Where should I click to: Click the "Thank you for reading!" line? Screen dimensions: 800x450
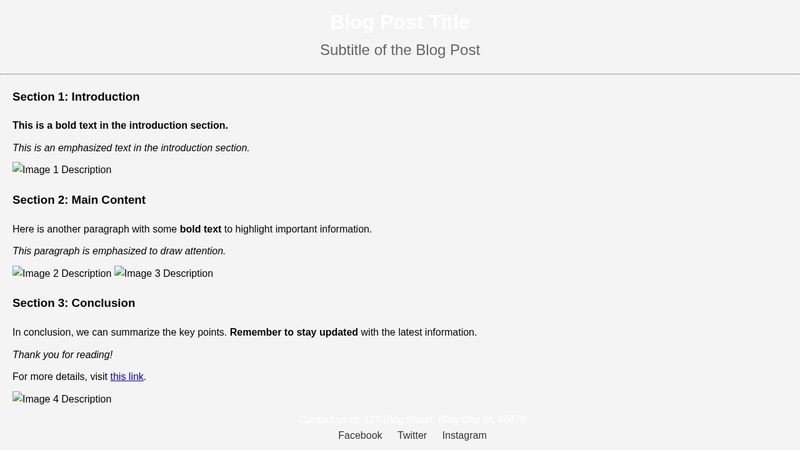(62, 355)
